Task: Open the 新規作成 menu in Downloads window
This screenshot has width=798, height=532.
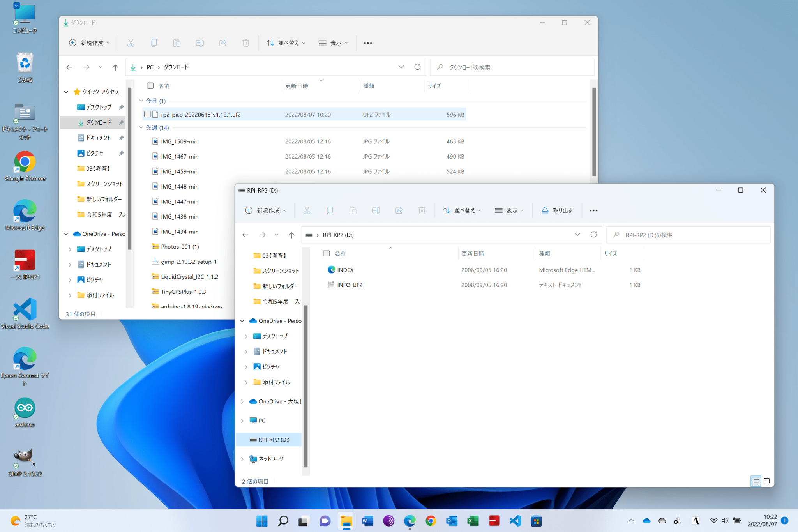Action: point(89,43)
